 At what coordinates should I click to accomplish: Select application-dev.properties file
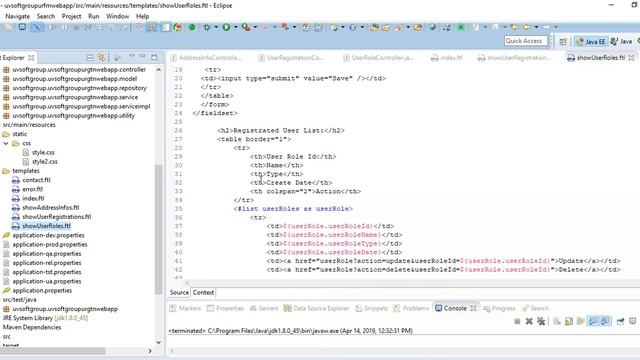click(x=48, y=236)
